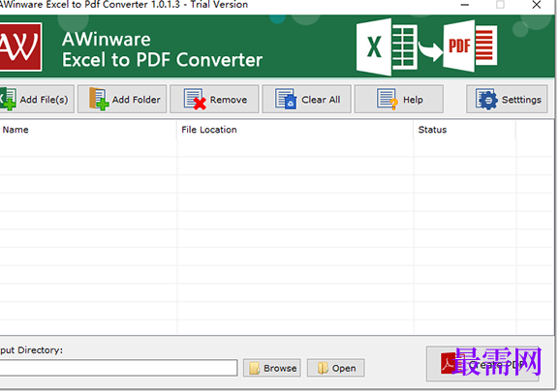Click the Status column header

click(x=465, y=130)
